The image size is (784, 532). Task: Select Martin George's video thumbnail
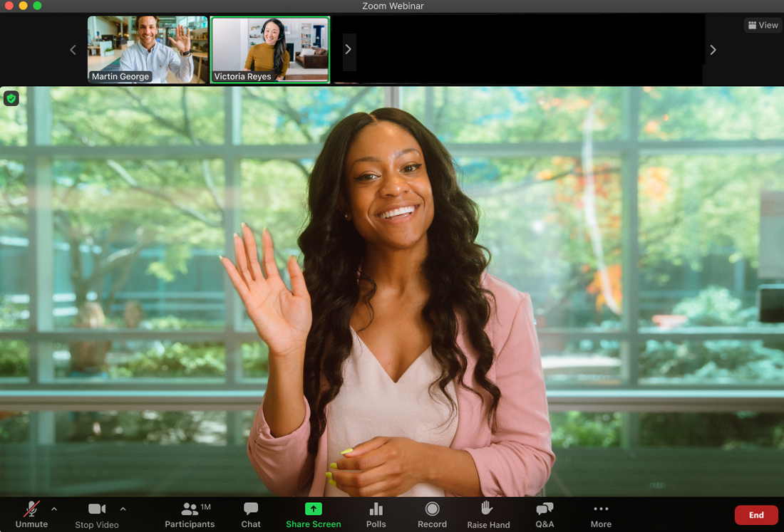point(148,49)
